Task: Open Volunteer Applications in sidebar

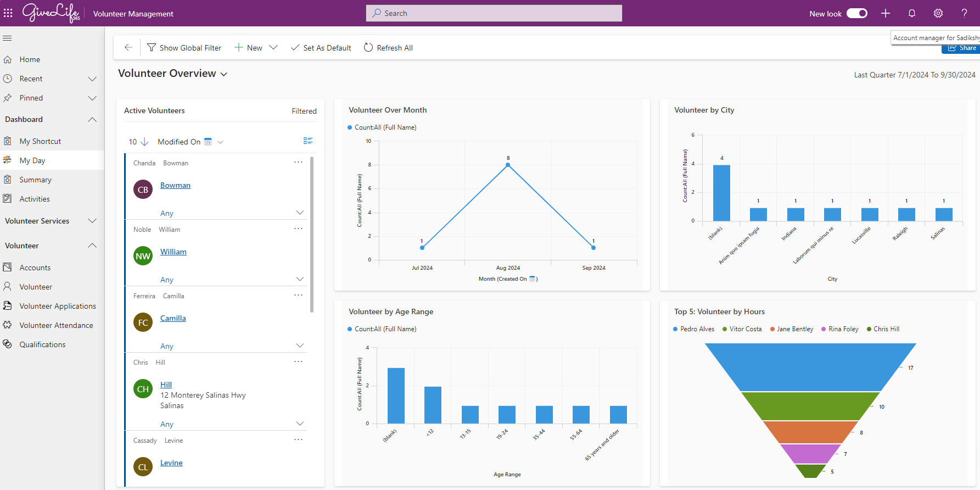Action: pyautogui.click(x=58, y=306)
